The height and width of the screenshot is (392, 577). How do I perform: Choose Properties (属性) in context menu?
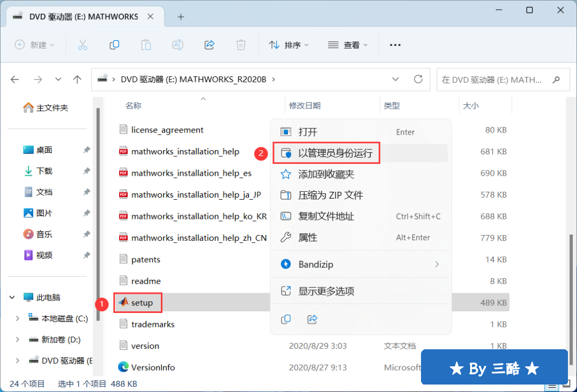[361, 238]
